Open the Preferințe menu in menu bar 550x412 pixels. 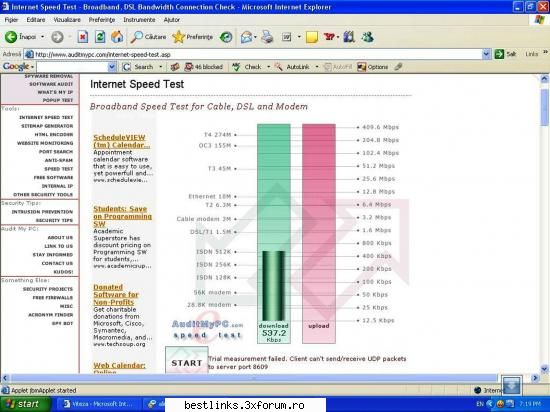(x=102, y=20)
